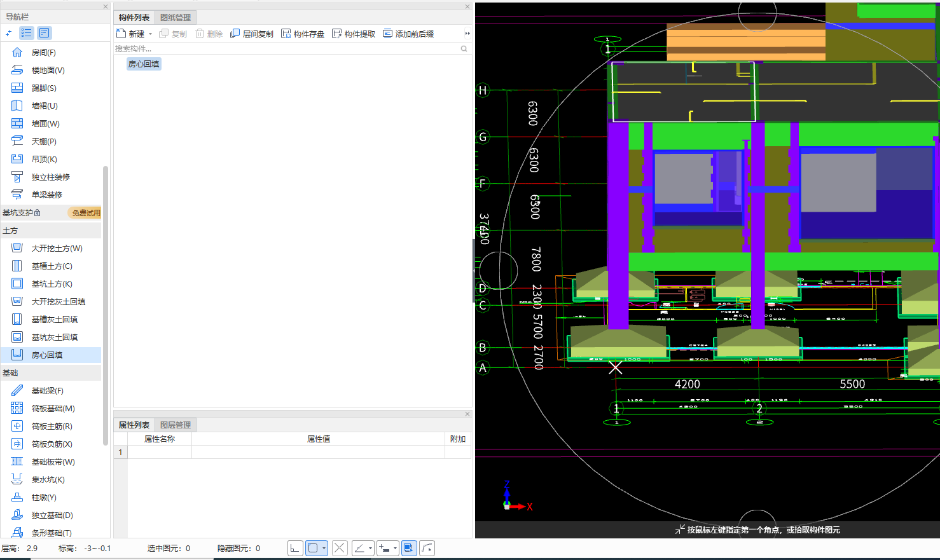This screenshot has width=940, height=560.
Task: Click the sparkle add icon in navigation toolbar
Action: tap(9, 33)
